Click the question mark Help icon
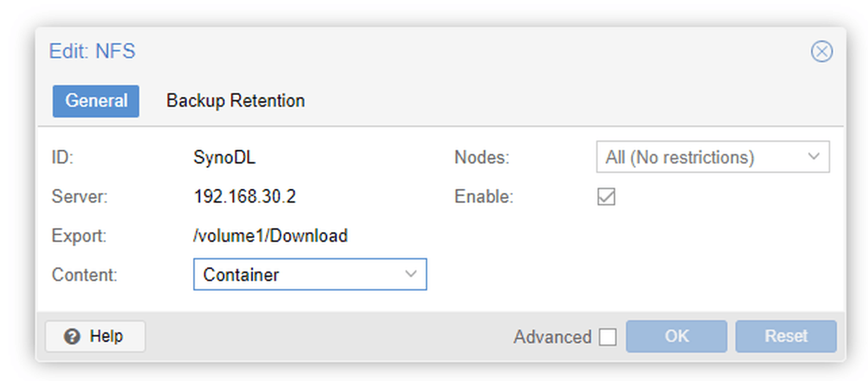868x381 pixels. pyautogui.click(x=72, y=337)
